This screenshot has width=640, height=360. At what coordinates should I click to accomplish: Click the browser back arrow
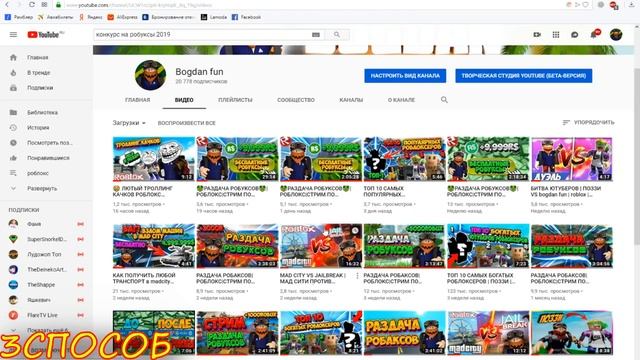tap(7, 4)
